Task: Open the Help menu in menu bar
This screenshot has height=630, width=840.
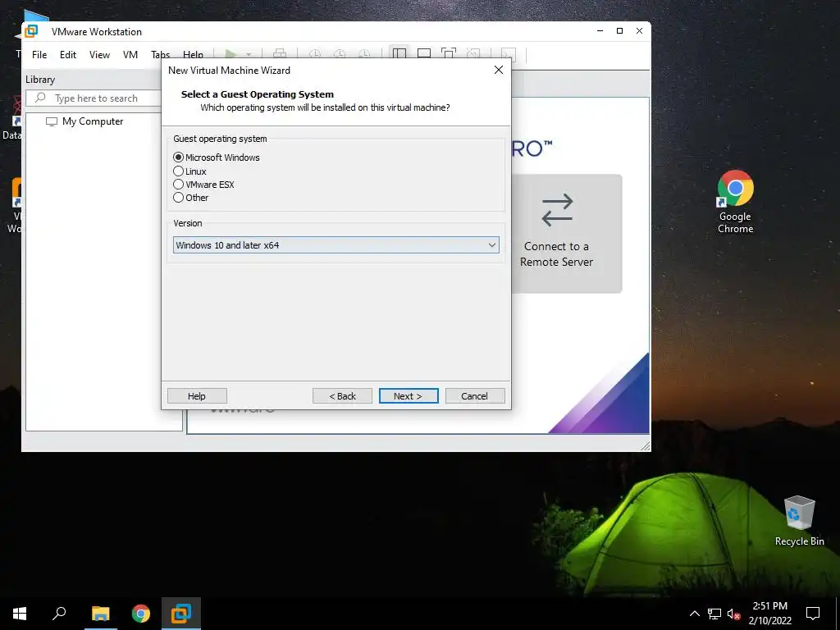Action: (193, 55)
